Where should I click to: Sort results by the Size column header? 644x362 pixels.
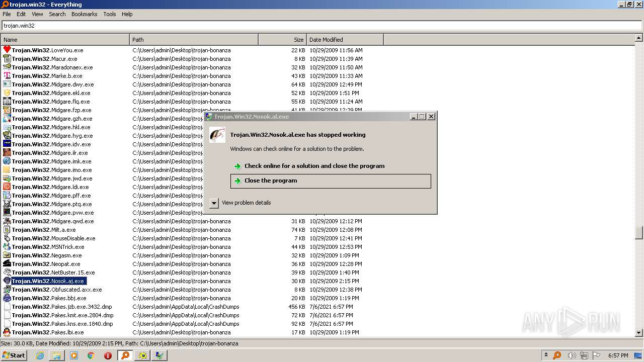pos(282,40)
